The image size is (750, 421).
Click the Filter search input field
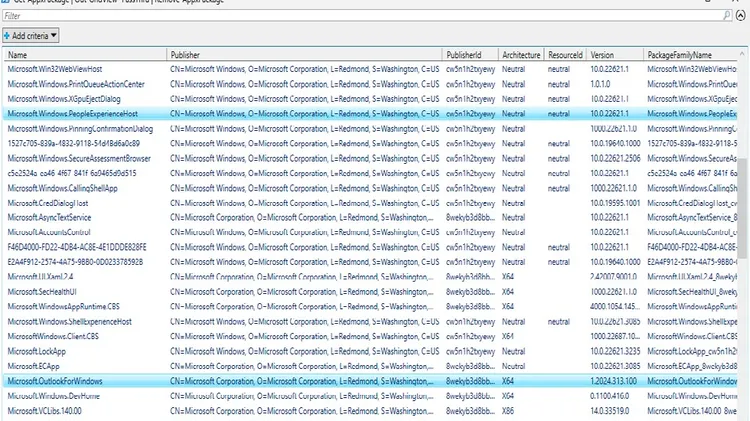(367, 16)
